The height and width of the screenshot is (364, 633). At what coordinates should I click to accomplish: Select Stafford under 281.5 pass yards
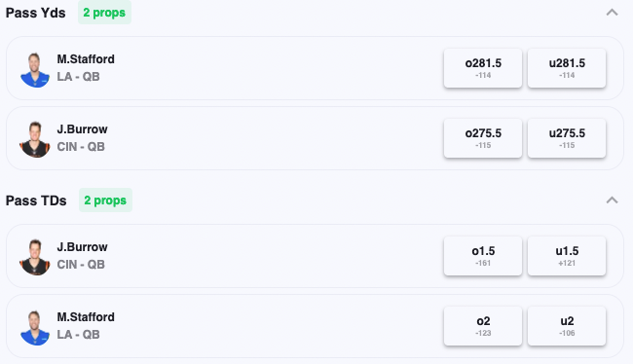click(x=567, y=68)
